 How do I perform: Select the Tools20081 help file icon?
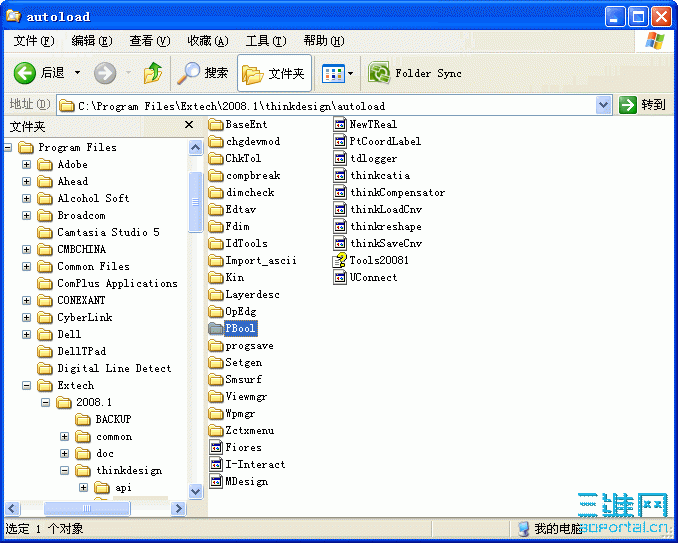coord(340,261)
